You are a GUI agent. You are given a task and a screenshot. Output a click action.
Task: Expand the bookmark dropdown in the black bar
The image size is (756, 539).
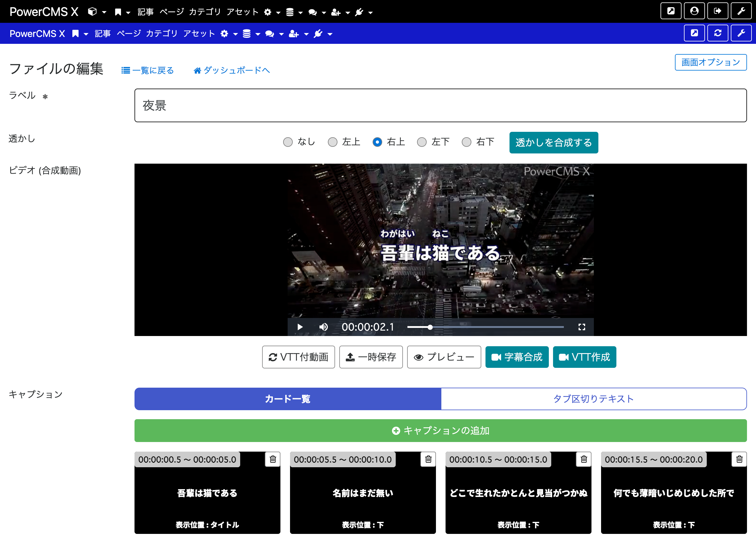[x=129, y=12]
